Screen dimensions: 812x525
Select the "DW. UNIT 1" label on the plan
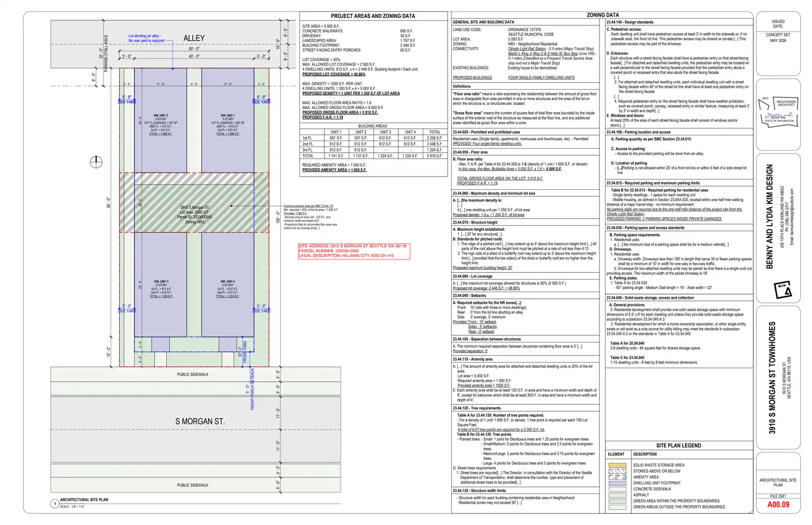click(x=228, y=116)
